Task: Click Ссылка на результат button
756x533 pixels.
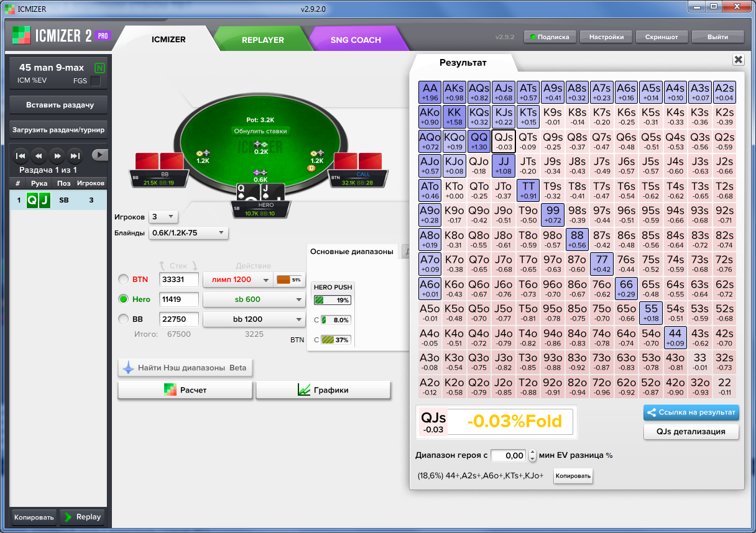Action: pos(691,412)
